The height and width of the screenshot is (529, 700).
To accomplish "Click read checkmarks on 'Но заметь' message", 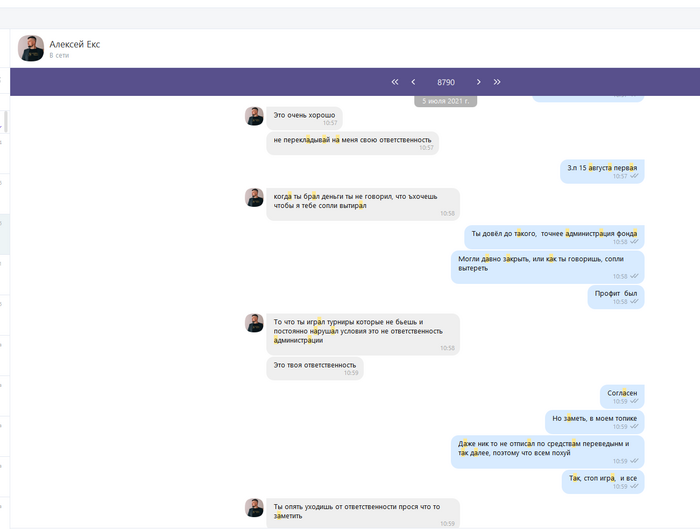I will (x=634, y=427).
